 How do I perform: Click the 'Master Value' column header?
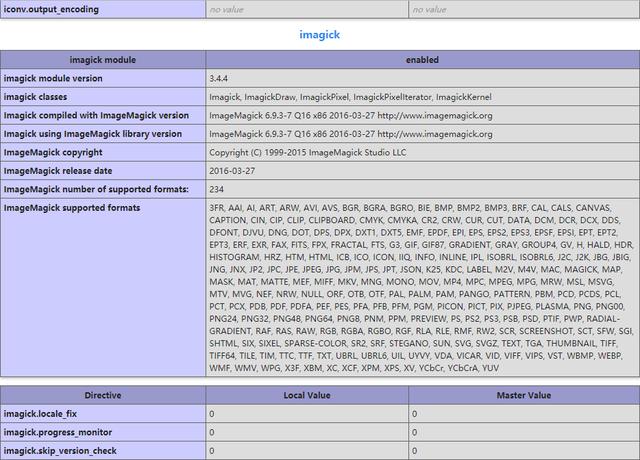524,396
